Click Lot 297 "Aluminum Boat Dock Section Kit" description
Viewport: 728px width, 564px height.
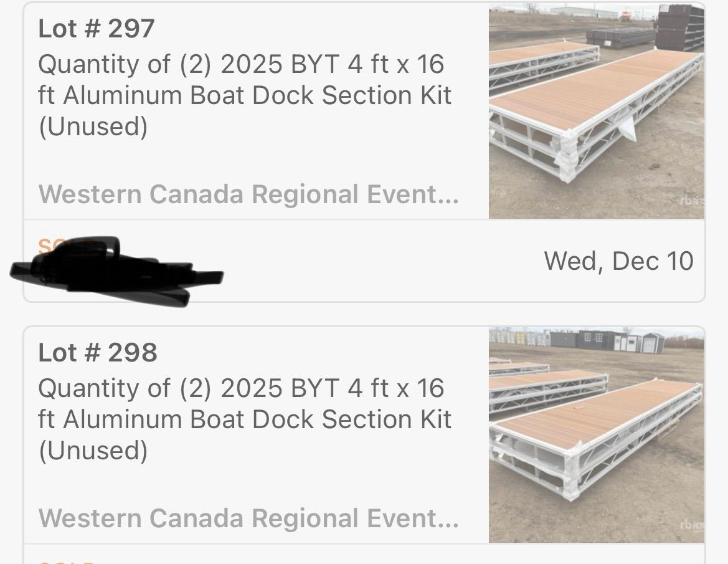click(x=257, y=95)
